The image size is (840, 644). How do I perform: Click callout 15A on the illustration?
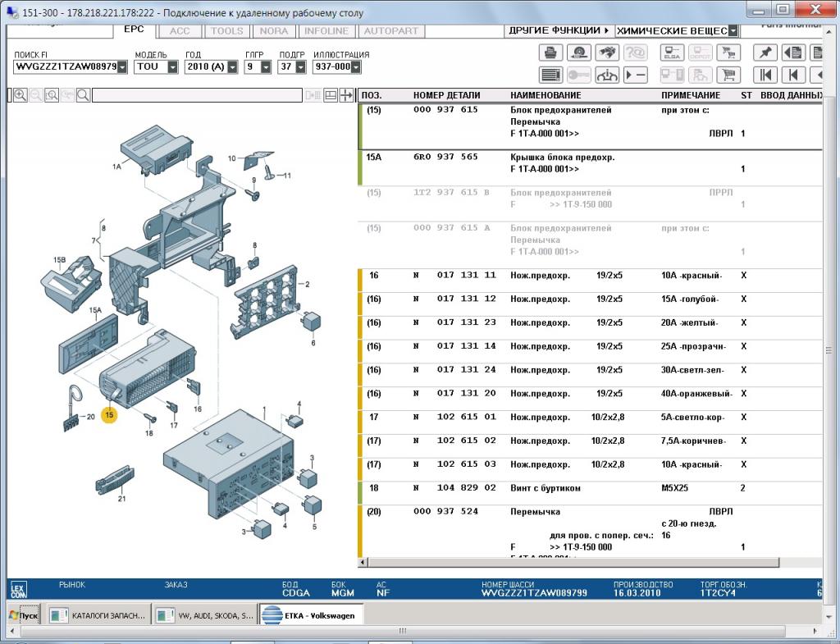coord(95,310)
